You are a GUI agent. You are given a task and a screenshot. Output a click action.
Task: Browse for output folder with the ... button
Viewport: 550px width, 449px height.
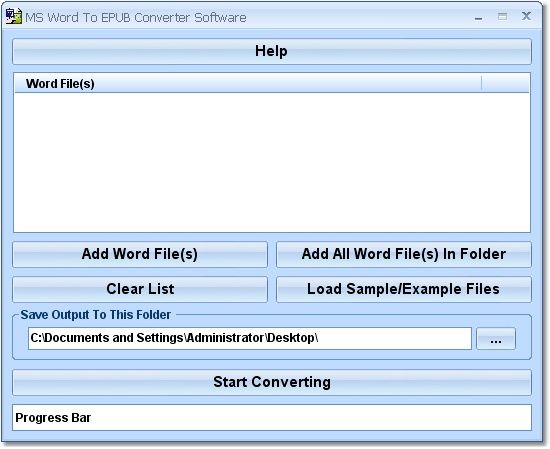click(496, 339)
